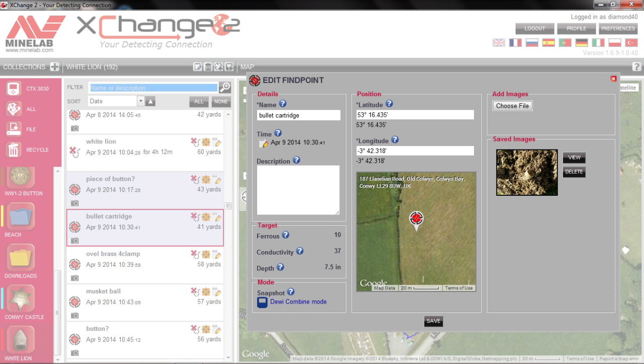Open the Sort by Date dropdown
Screen dimensions: 644x364
(116, 101)
